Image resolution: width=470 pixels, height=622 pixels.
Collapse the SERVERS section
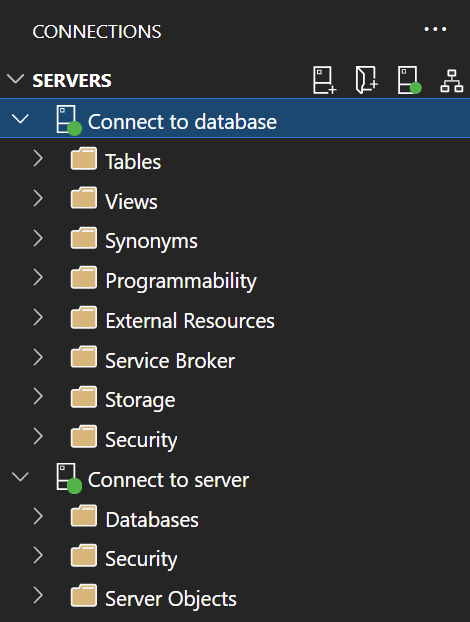click(x=16, y=79)
